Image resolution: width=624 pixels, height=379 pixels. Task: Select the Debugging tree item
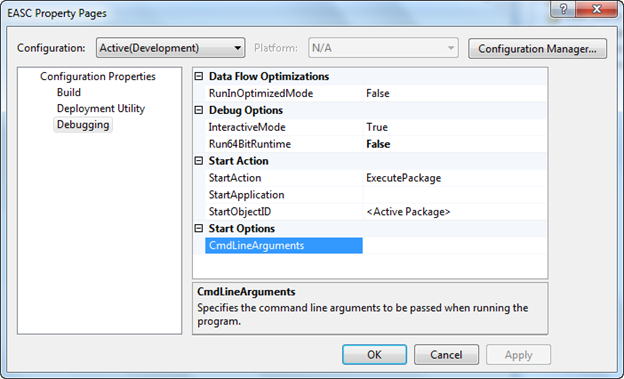click(x=83, y=125)
